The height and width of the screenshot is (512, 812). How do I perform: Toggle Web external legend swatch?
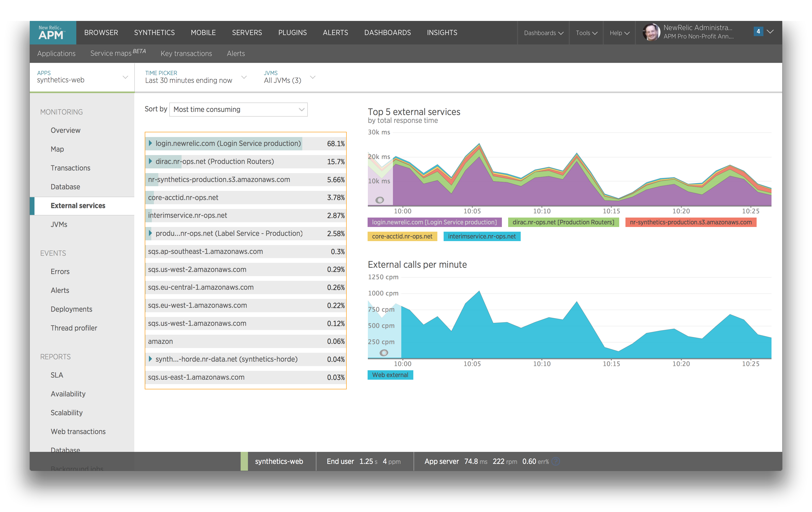point(390,375)
